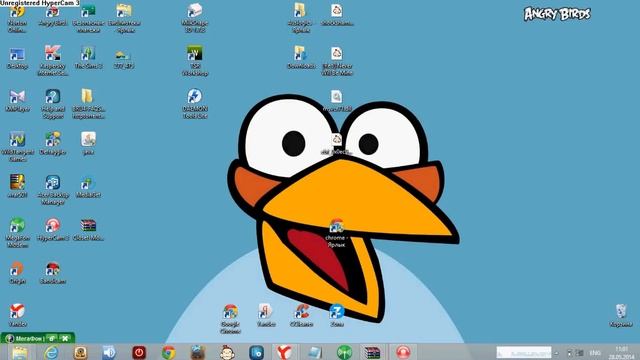The image size is (640, 360).
Task: Click the system clock in the tray
Action: tap(621, 353)
